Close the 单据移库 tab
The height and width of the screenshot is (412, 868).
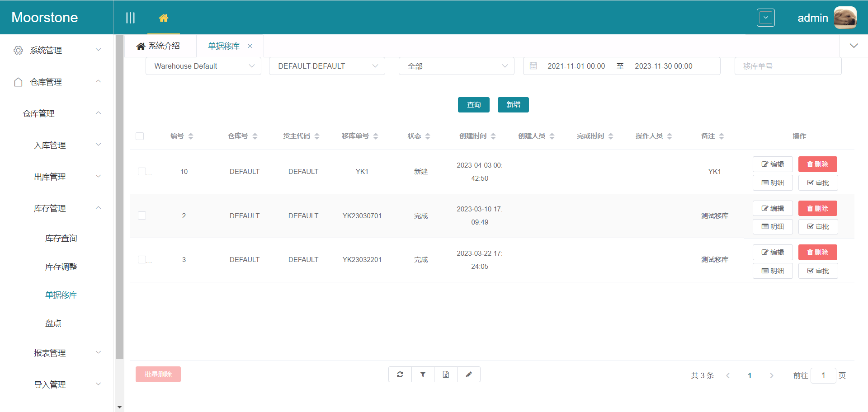point(250,46)
